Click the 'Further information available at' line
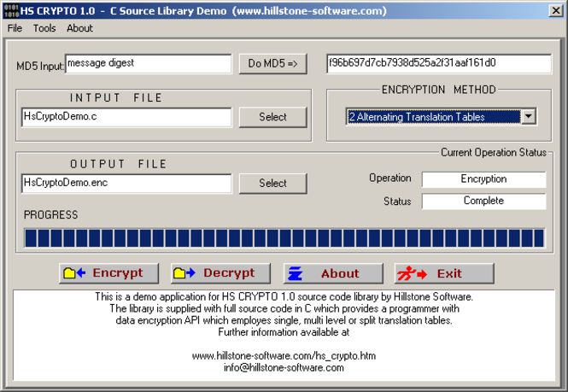The height and width of the screenshot is (392, 568). tap(284, 332)
